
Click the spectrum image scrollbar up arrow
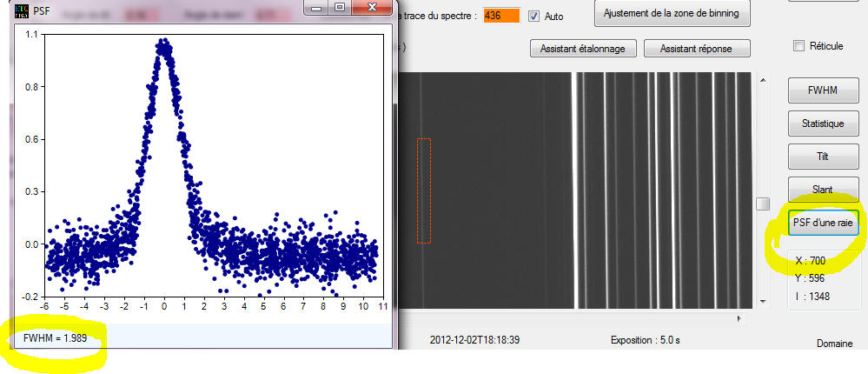[763, 81]
